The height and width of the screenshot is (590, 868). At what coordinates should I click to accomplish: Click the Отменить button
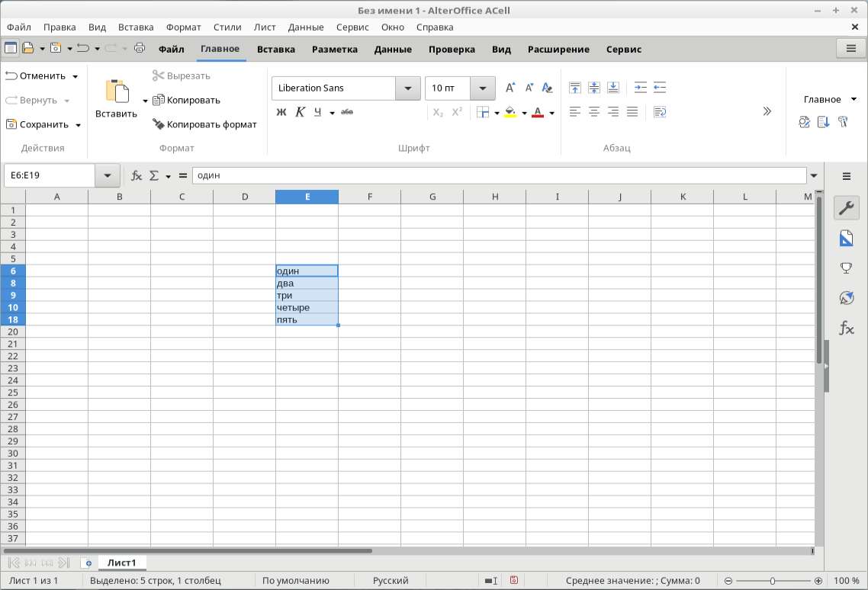(x=35, y=75)
